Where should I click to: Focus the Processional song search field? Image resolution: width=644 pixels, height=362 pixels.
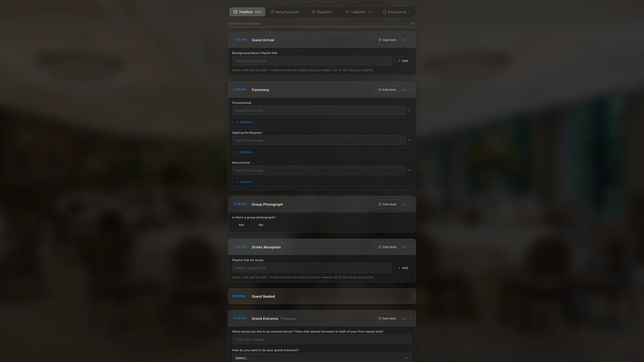[x=319, y=110]
